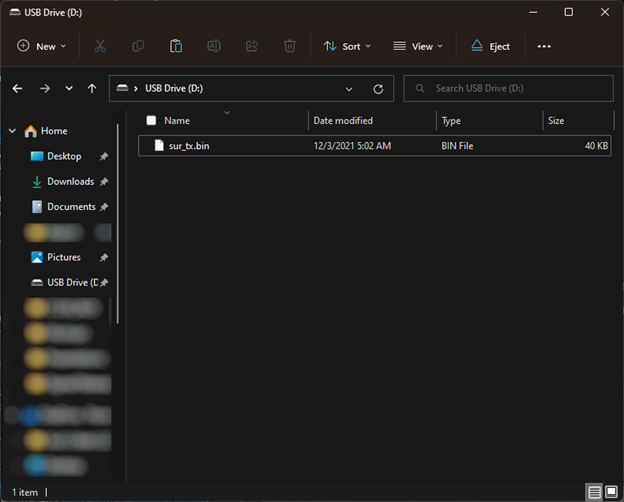Image resolution: width=624 pixels, height=502 pixels.
Task: Click the pin icon next to Documents
Action: point(104,207)
